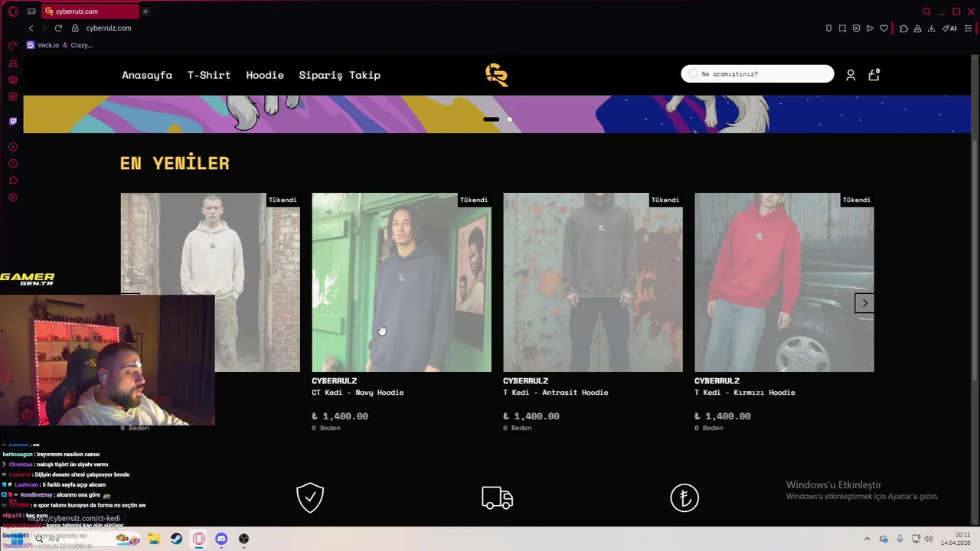The height and width of the screenshot is (551, 980).
Task: Click the delivery truck feature icon
Action: click(498, 498)
